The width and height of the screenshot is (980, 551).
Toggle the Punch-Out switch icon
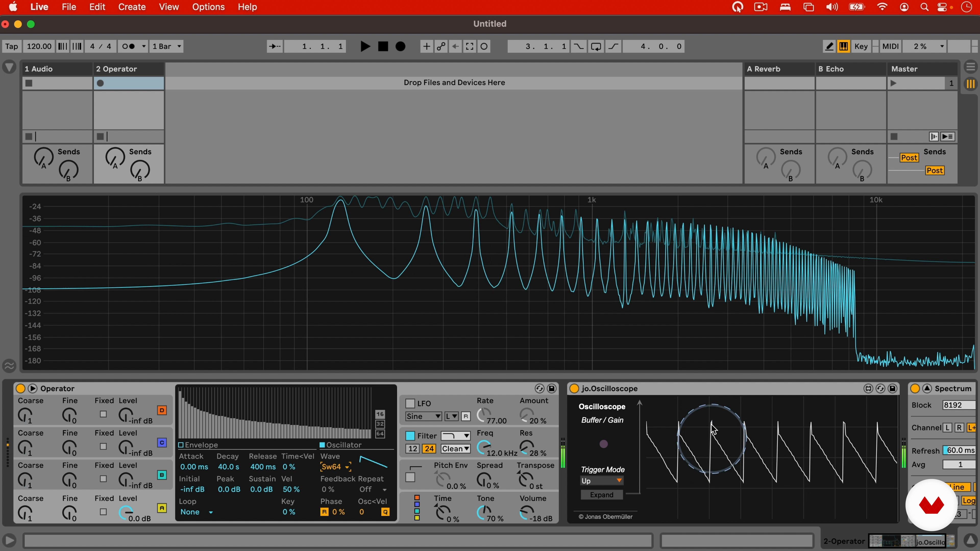pos(613,46)
